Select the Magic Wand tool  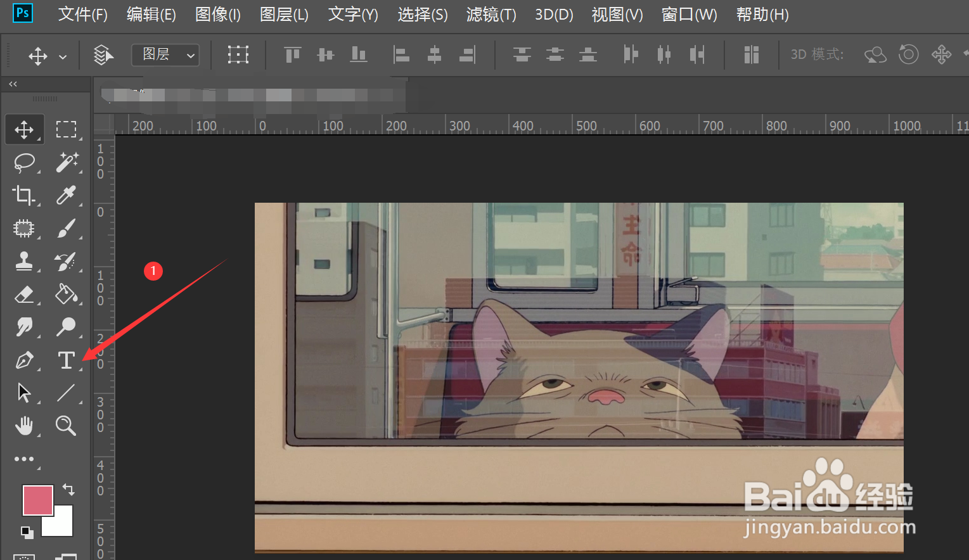pyautogui.click(x=66, y=162)
